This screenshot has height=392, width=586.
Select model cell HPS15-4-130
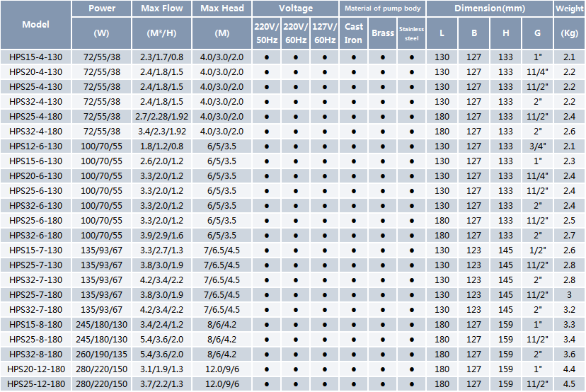[x=36, y=57]
